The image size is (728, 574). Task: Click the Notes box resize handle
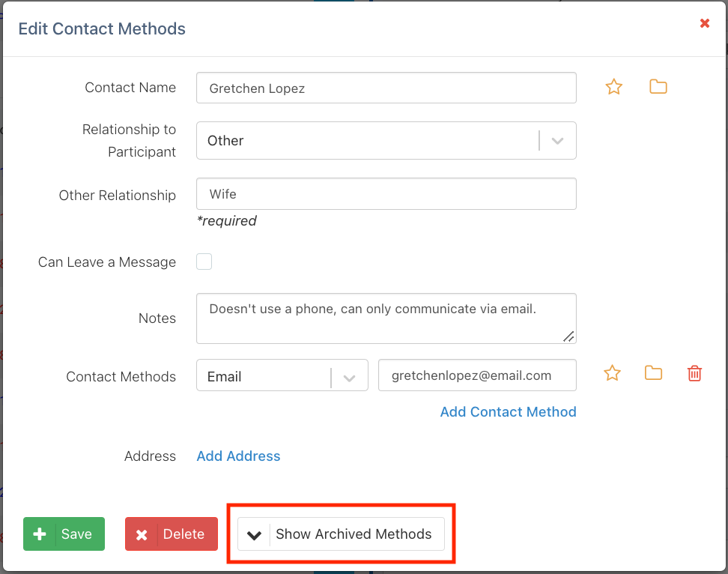pos(569,336)
